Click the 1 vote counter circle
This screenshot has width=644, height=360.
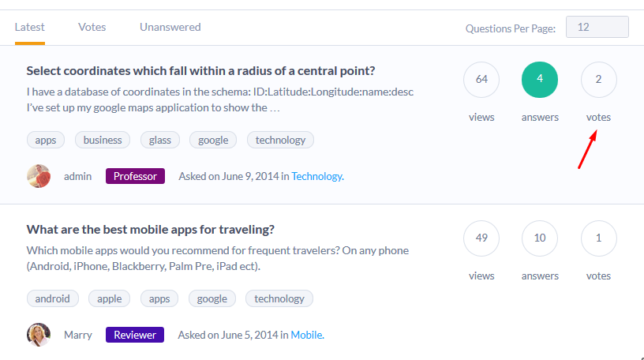(x=598, y=238)
